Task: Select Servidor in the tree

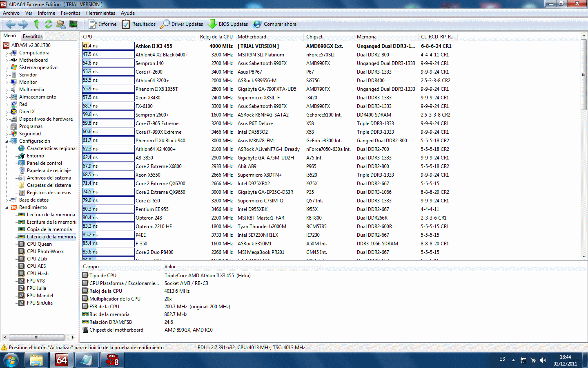Action: point(28,75)
